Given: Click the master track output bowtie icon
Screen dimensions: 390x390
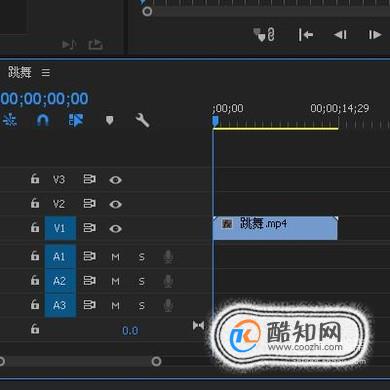Looking at the screenshot, I should pyautogui.click(x=198, y=325).
